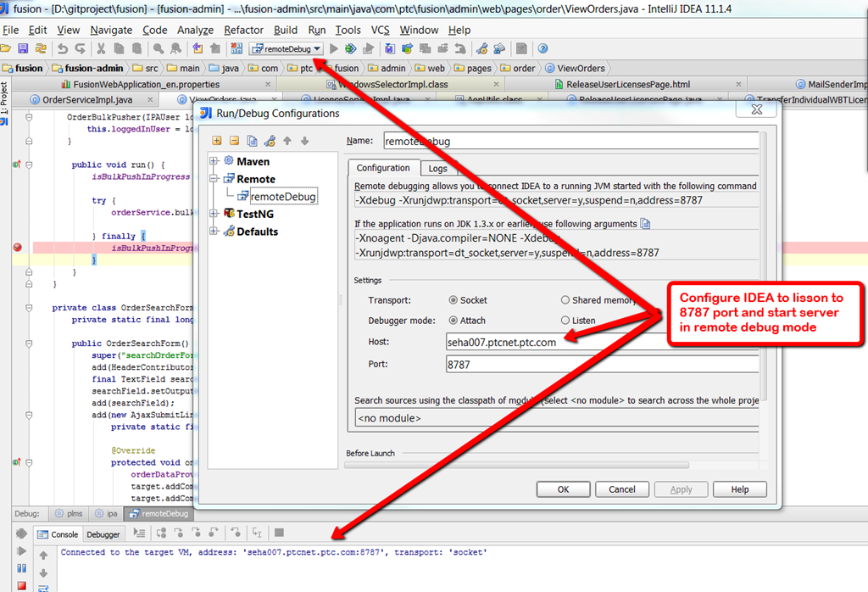Click the Undo arrow in main toolbar
The width and height of the screenshot is (868, 592).
63,49
